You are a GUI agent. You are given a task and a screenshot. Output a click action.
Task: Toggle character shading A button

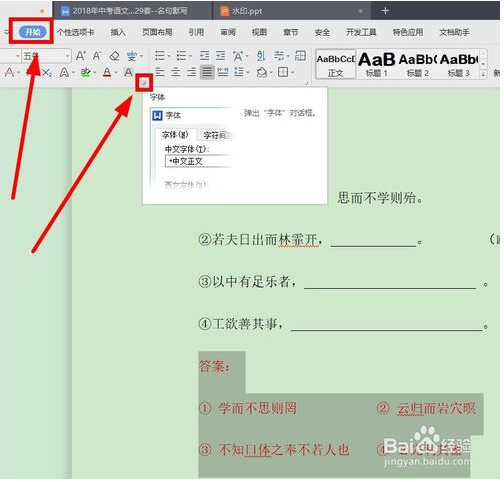point(128,72)
